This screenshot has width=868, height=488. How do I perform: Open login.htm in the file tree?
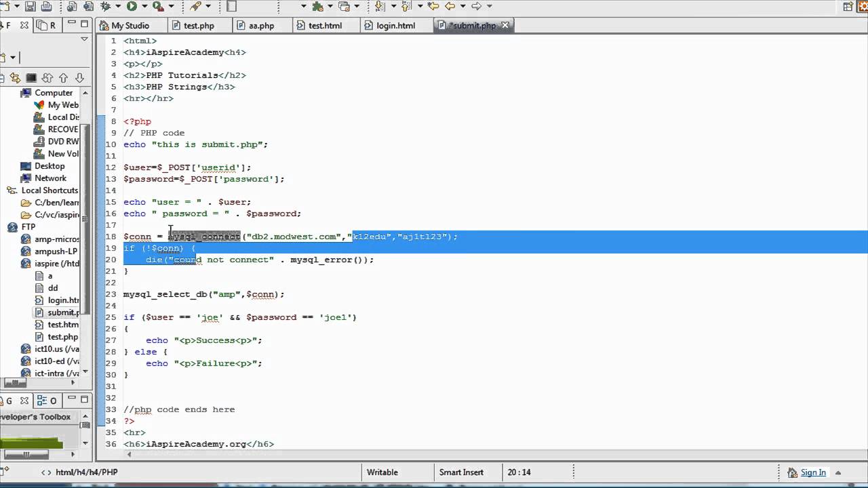tap(63, 300)
